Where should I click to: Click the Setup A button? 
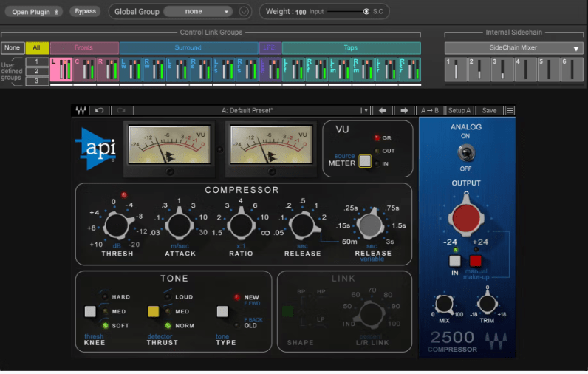(x=459, y=110)
